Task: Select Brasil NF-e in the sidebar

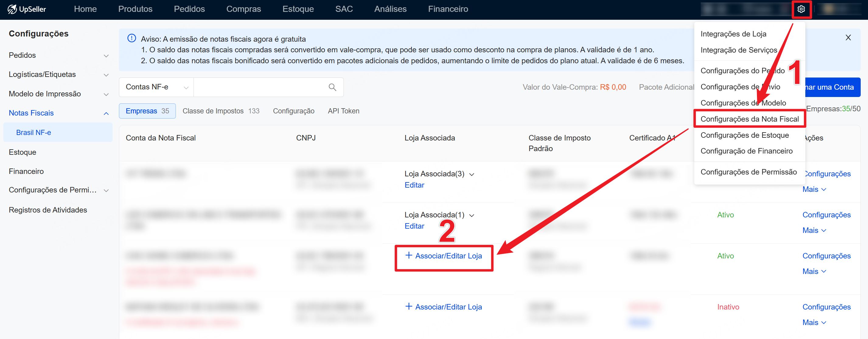Action: pos(34,133)
